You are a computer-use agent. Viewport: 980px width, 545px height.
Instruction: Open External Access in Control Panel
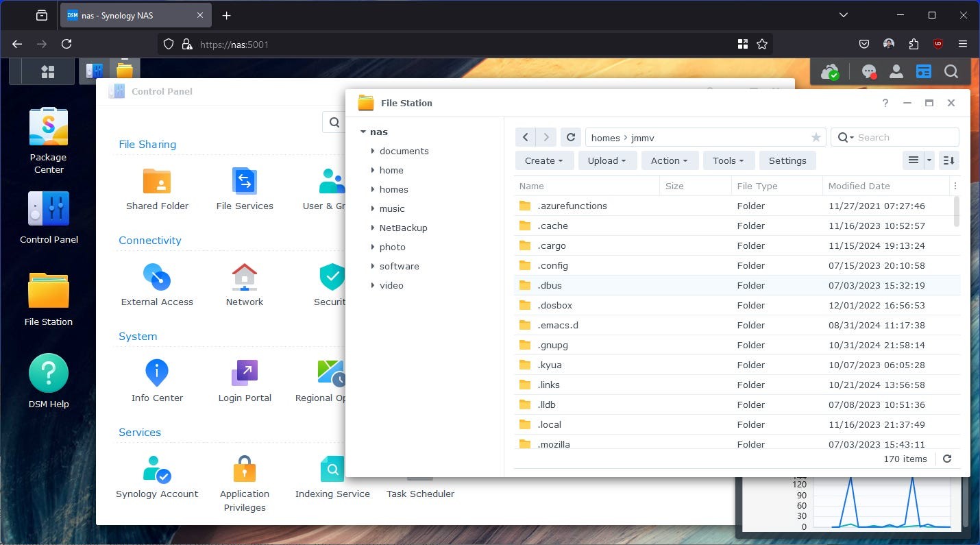[x=157, y=285]
